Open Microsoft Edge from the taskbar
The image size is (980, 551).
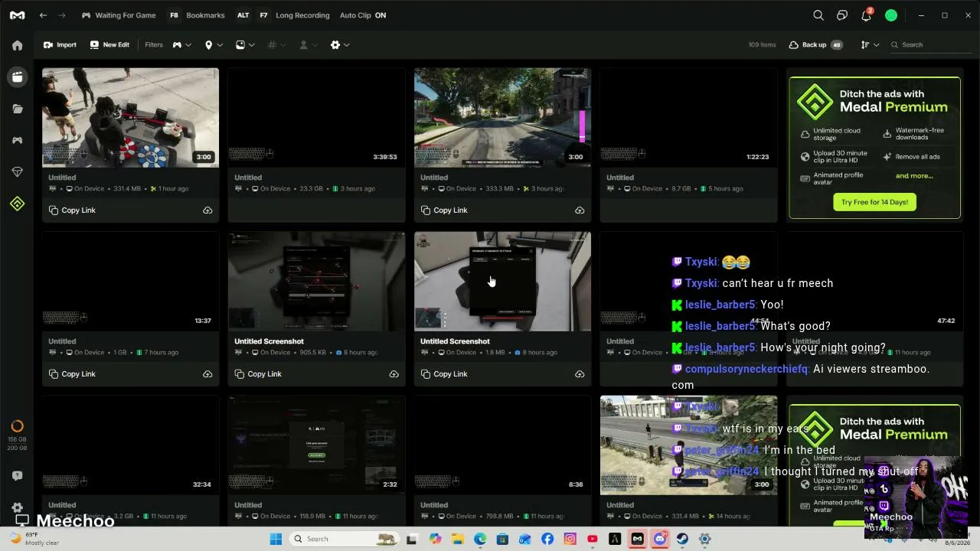point(480,539)
